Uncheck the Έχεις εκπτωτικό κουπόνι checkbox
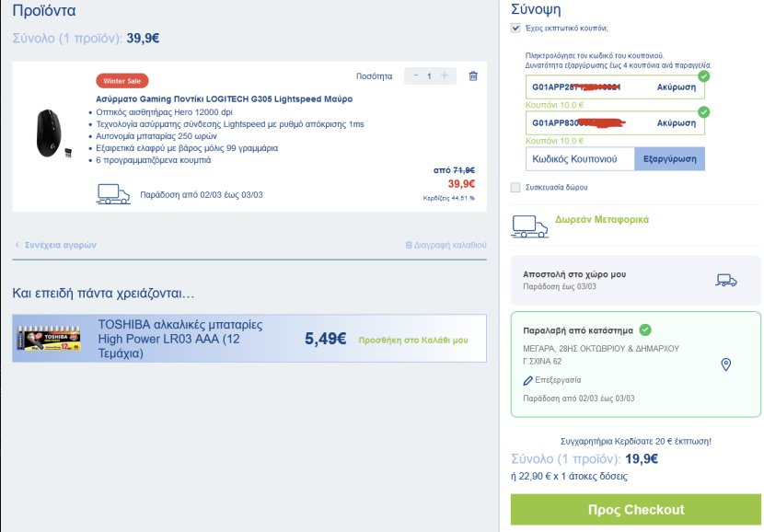The height and width of the screenshot is (532, 764). point(515,28)
